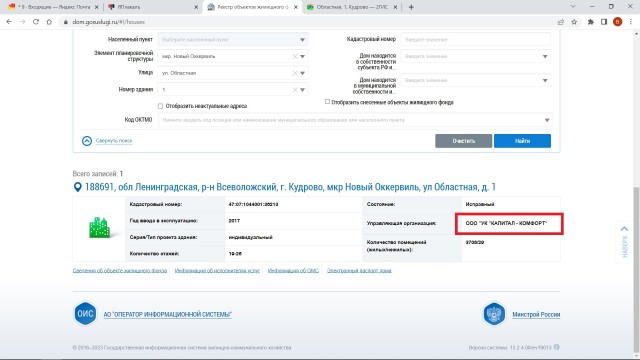Expand the Код ОКТМО dropdown arrow
The width and height of the screenshot is (640, 360).
(x=547, y=120)
